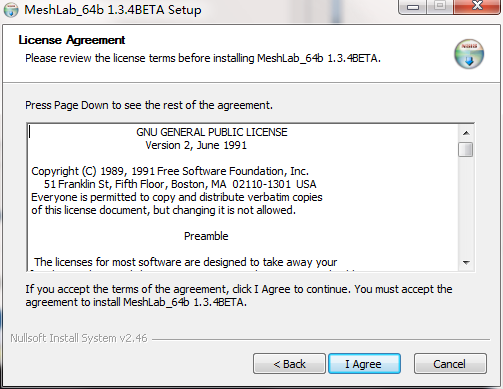Accept the license with I Agree
This screenshot has width=503, height=389.
[x=364, y=364]
